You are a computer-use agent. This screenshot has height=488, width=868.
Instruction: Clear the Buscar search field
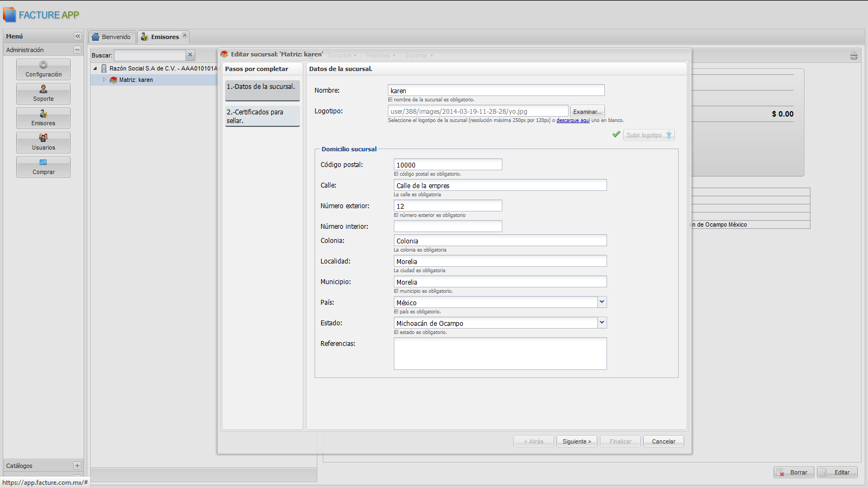tap(190, 55)
